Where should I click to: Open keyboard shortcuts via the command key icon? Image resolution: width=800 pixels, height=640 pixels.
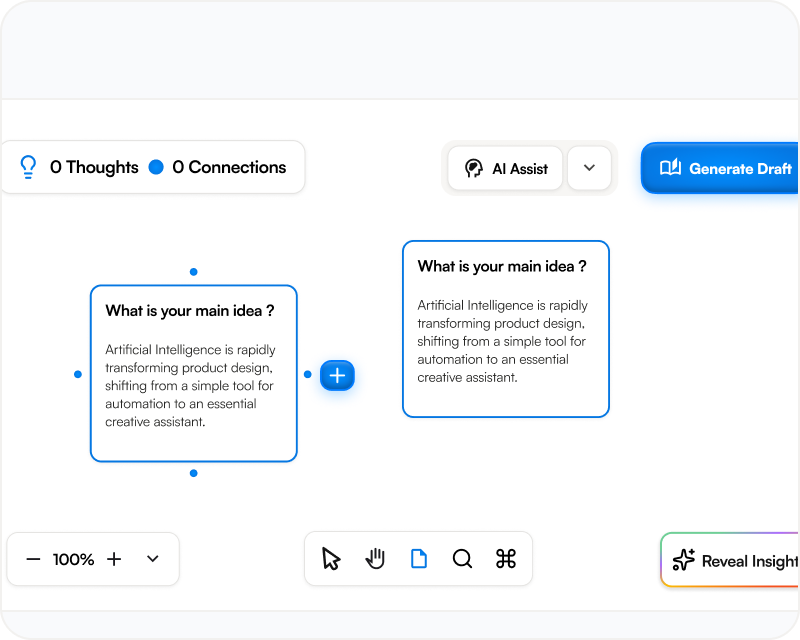tap(506, 559)
